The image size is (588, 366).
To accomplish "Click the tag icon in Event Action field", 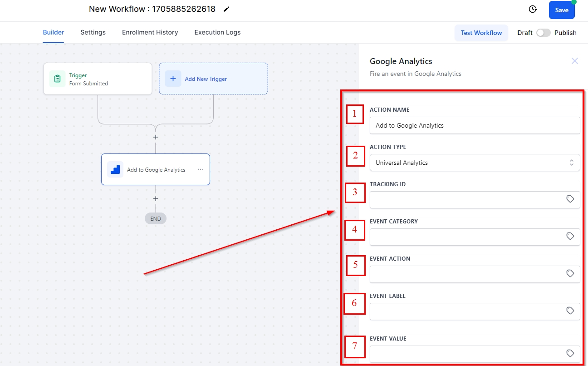I will (570, 273).
